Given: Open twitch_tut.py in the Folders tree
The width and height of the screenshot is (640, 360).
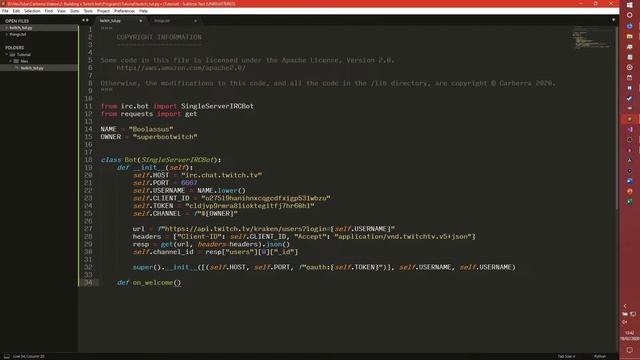Looking at the screenshot, I should (31, 68).
